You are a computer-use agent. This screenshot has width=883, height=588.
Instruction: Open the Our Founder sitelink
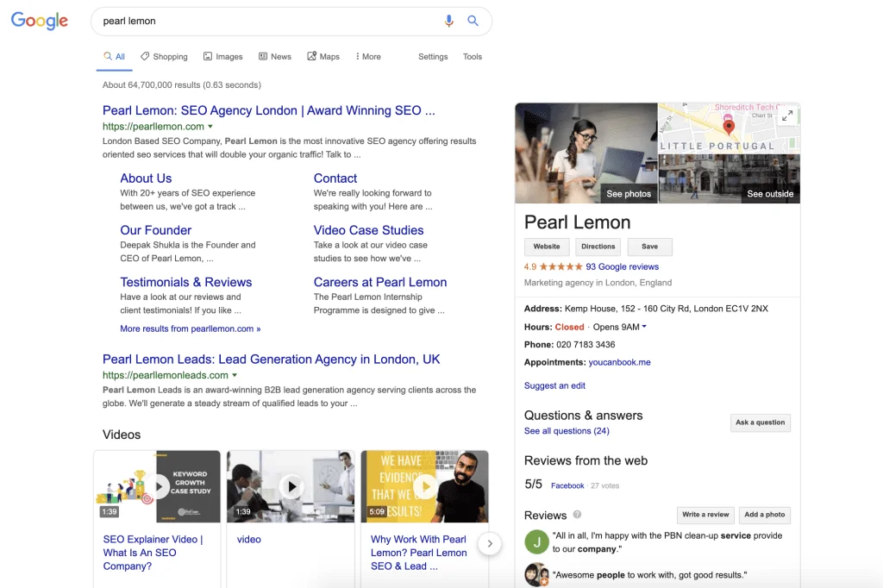155,230
